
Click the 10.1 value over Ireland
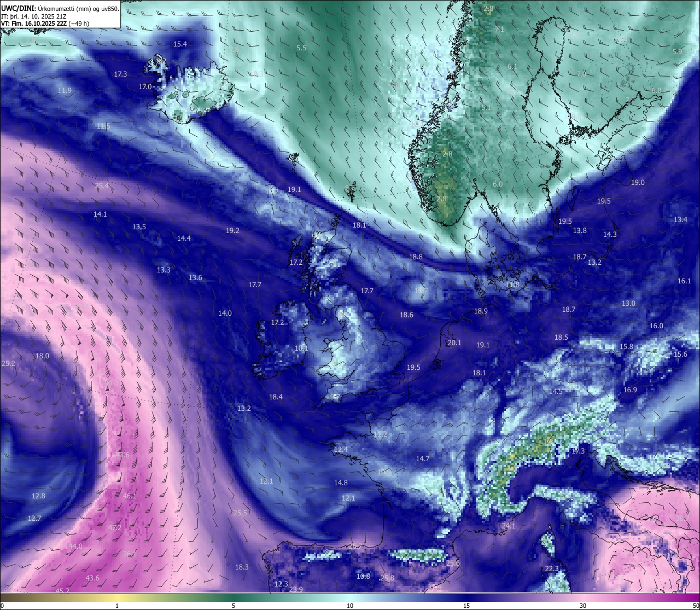(x=301, y=348)
